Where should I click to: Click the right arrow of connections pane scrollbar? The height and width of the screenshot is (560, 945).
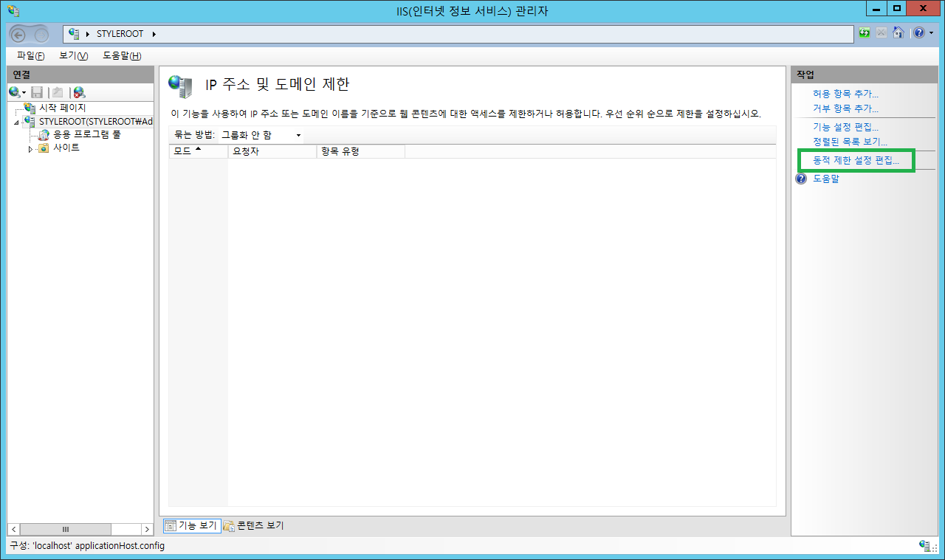pos(146,529)
